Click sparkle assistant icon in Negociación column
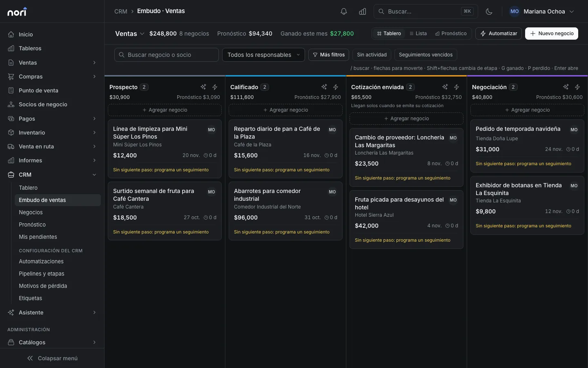Viewport: 588px width, 368px height. 566,87
